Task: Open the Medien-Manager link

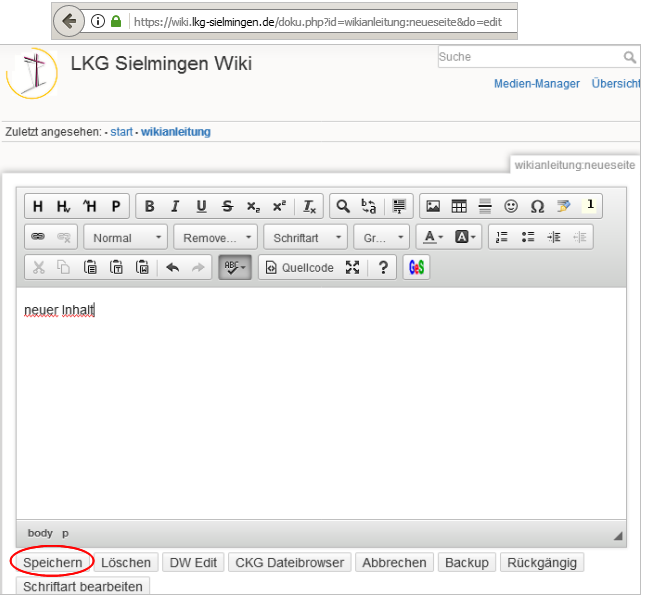Action: pyautogui.click(x=536, y=84)
